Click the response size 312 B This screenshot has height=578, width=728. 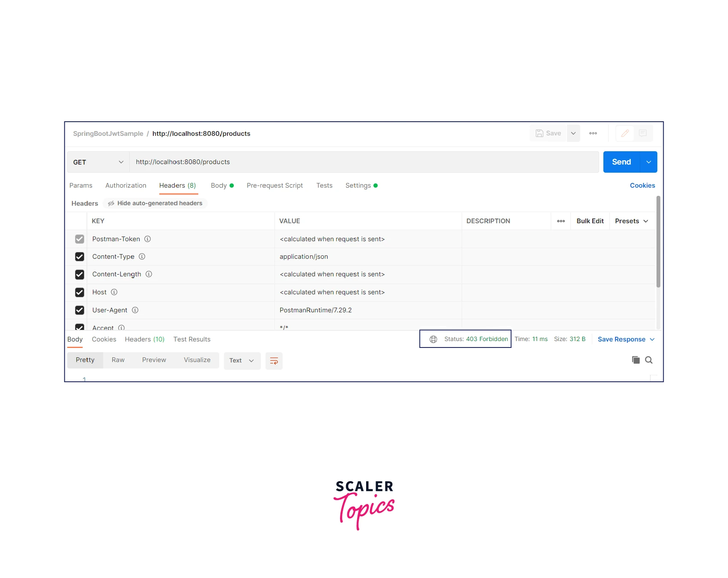point(570,339)
